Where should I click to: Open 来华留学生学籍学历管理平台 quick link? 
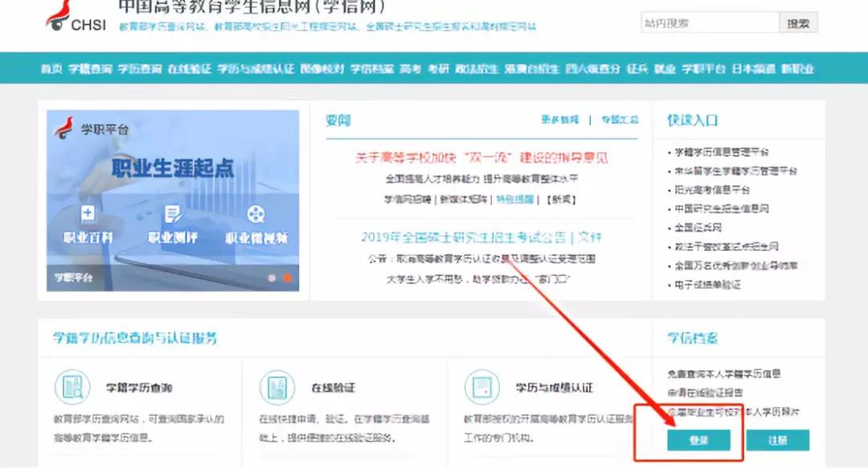[735, 171]
